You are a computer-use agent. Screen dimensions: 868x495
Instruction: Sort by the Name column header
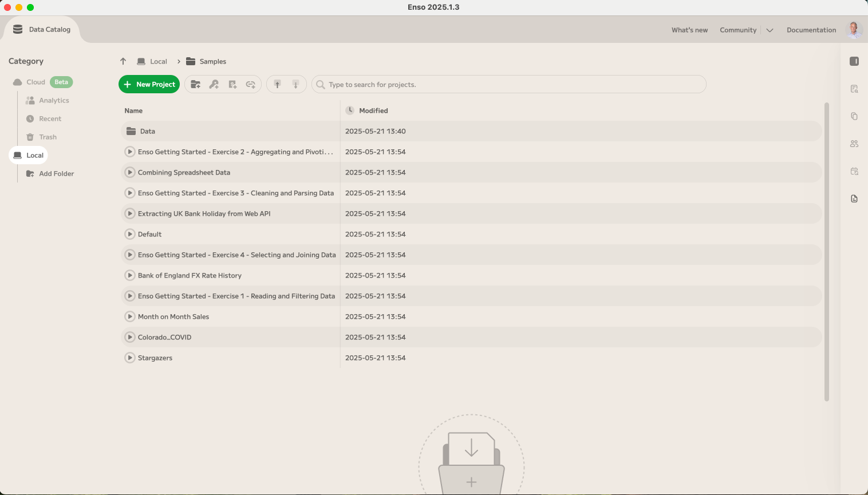click(133, 110)
